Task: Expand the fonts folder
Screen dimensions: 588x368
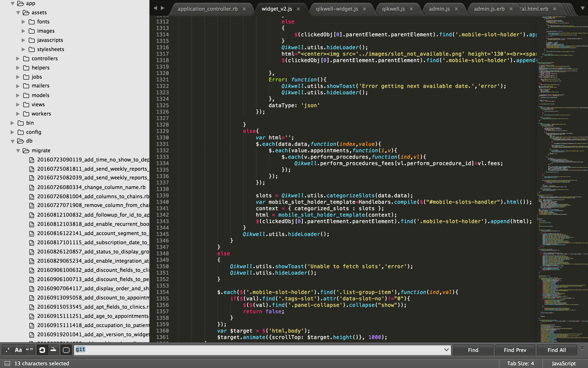Action: (x=23, y=22)
